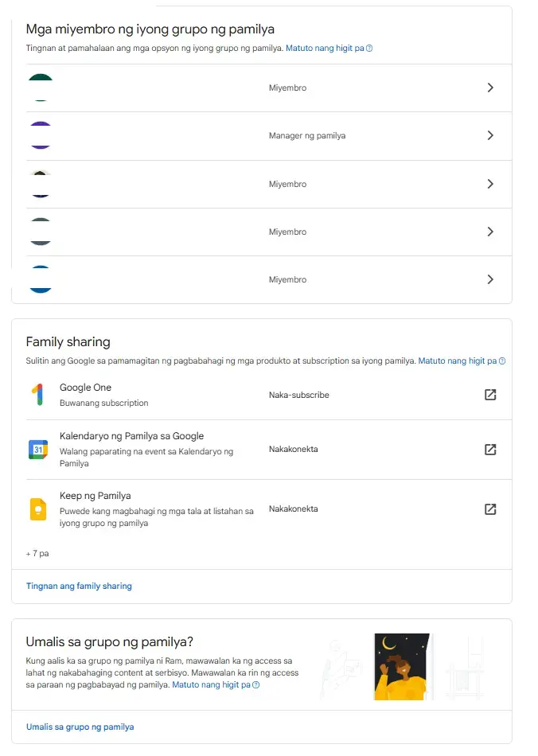
Task: Expand the Manager ng pamilya row chevron
Action: coord(490,135)
